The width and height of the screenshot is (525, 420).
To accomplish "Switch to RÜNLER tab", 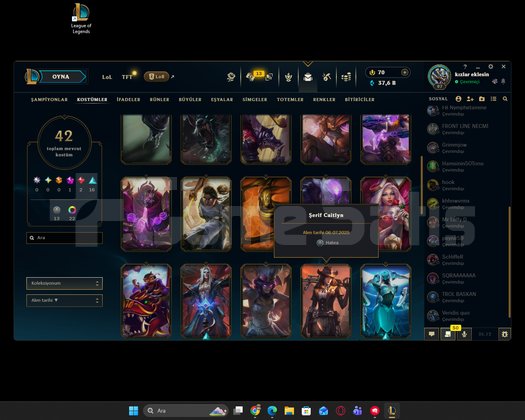I will [159, 99].
